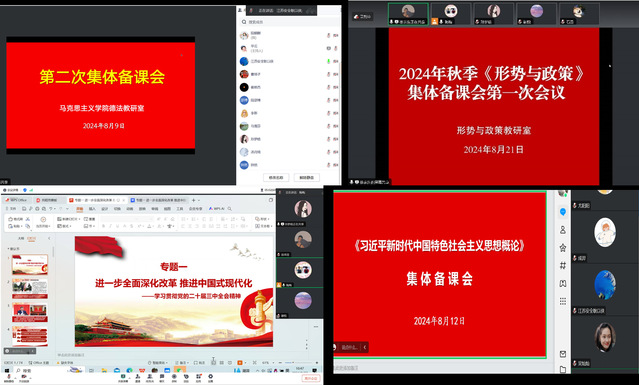
Task: Click the red leave meeting button
Action: [x=310, y=378]
